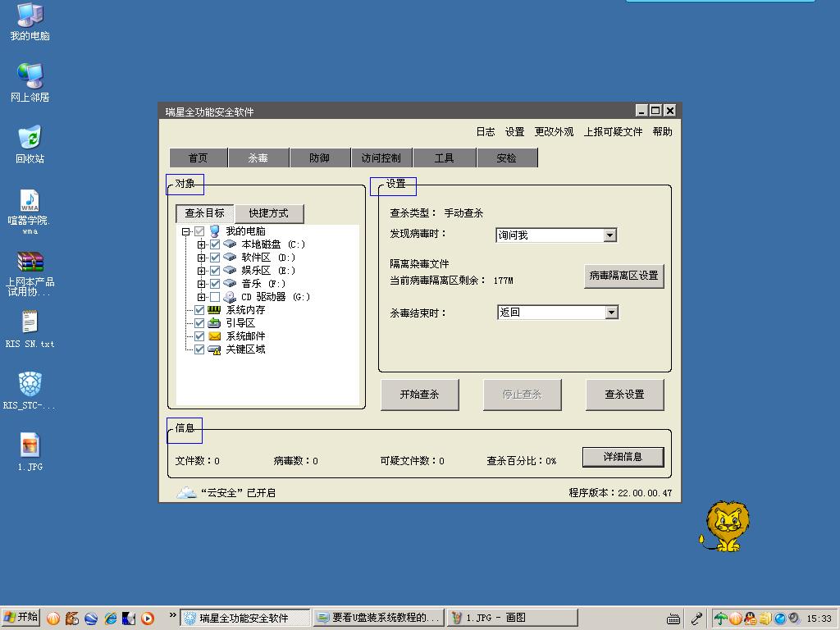Screen dimensions: 840x630
Task: Select the RIS_STC installer desktop icon
Action: [30, 390]
